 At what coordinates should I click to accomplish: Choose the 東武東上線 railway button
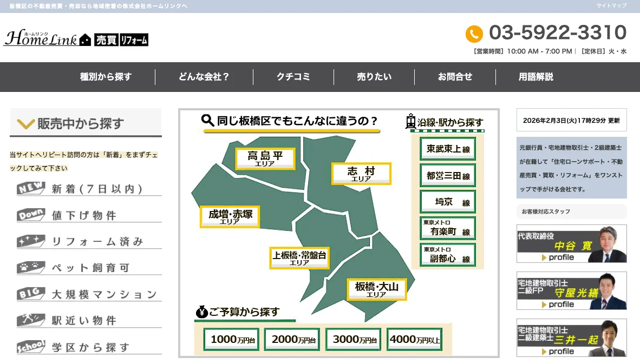coord(448,149)
